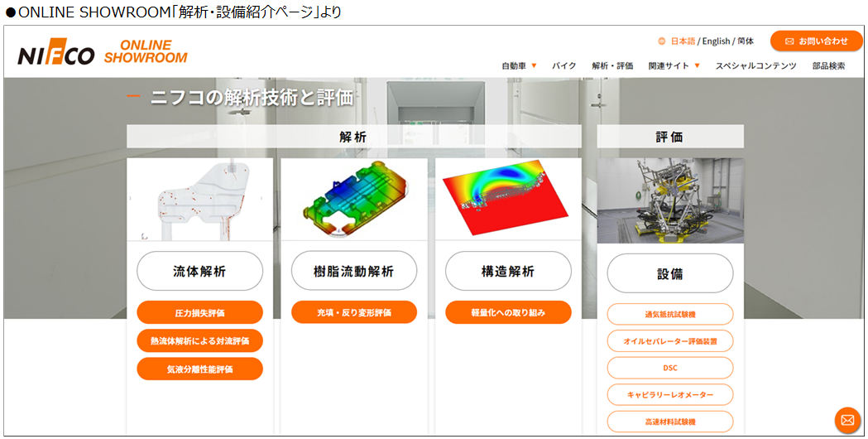868x439 pixels.
Task: Select the 通気抵抗試験機 equipment link
Action: (669, 314)
